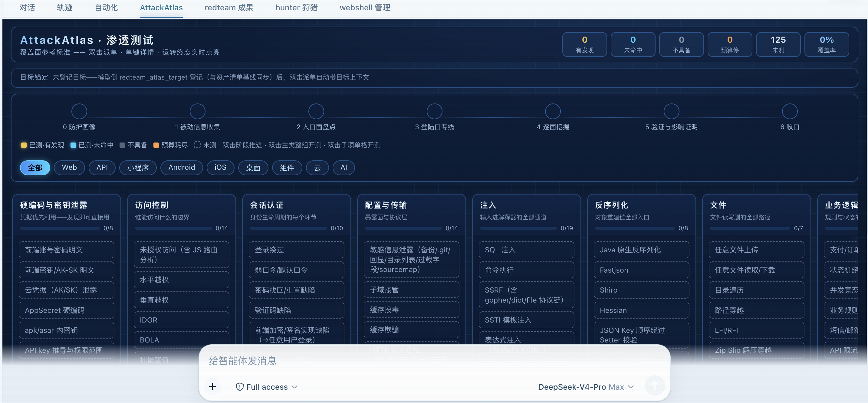Open the webshell 管理 tab
Image resolution: width=868 pixels, height=403 pixels.
pos(365,8)
